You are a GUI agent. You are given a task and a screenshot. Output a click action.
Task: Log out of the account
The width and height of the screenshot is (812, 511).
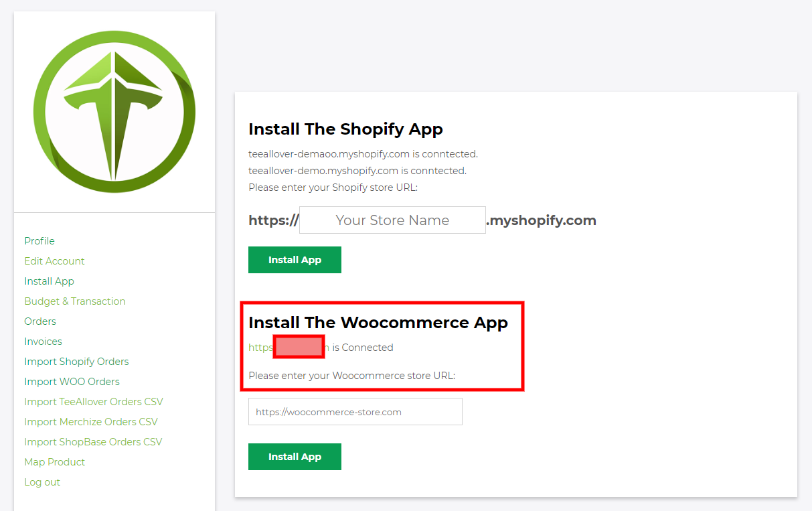pyautogui.click(x=42, y=482)
